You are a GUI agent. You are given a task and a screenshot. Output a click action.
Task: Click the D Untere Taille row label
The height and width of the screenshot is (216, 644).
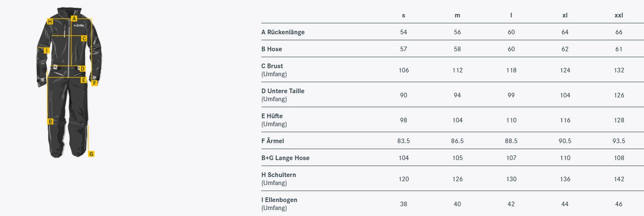283,91
